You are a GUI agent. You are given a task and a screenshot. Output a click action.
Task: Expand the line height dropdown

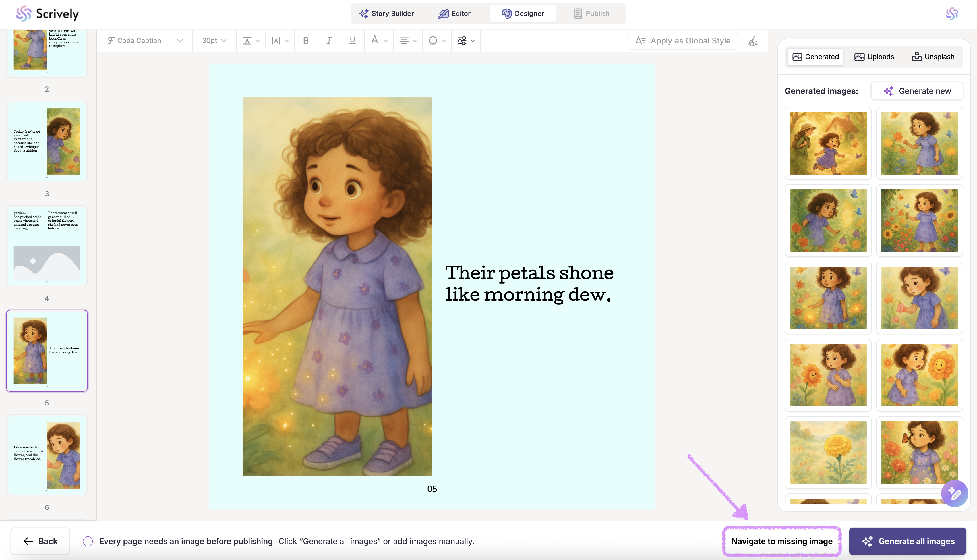pyautogui.click(x=251, y=40)
